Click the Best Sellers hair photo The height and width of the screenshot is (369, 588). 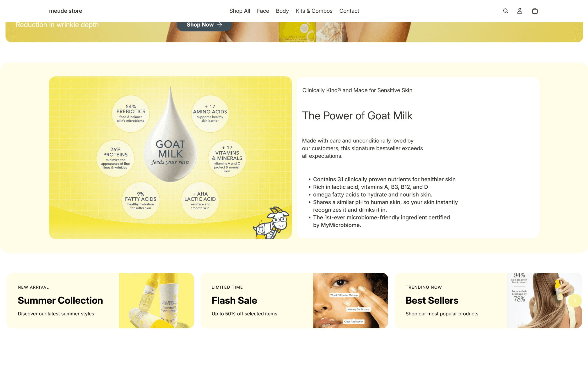(x=544, y=301)
